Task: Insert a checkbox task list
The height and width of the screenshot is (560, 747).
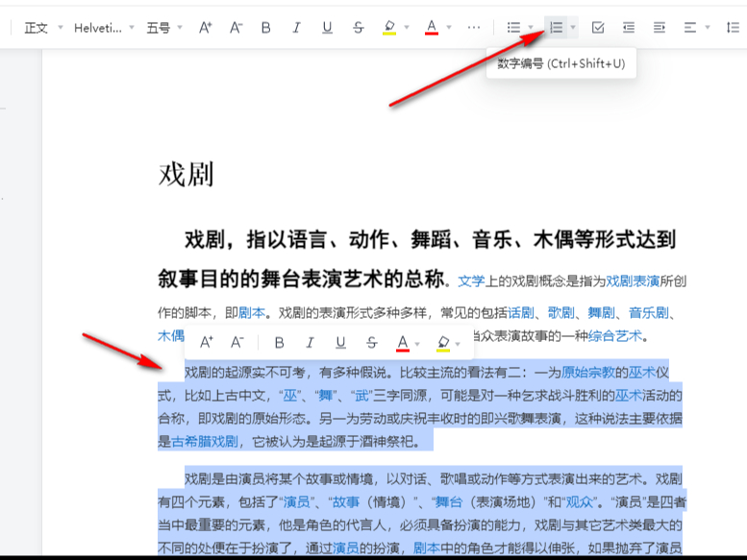Action: (598, 28)
